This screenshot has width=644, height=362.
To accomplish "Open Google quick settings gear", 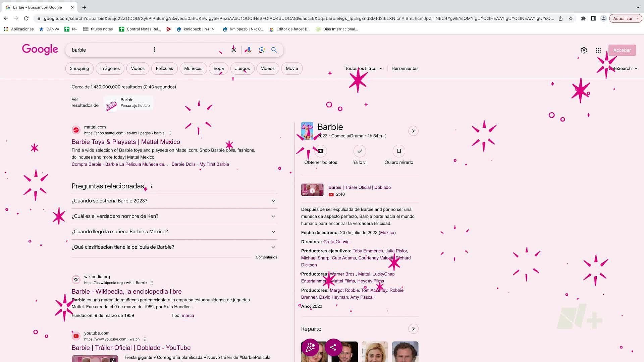I will (584, 50).
